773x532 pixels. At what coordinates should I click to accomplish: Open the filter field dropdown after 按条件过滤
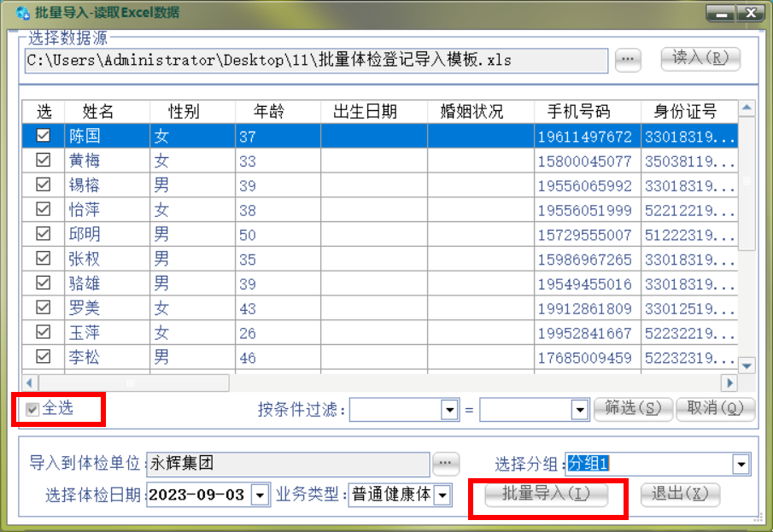449,410
